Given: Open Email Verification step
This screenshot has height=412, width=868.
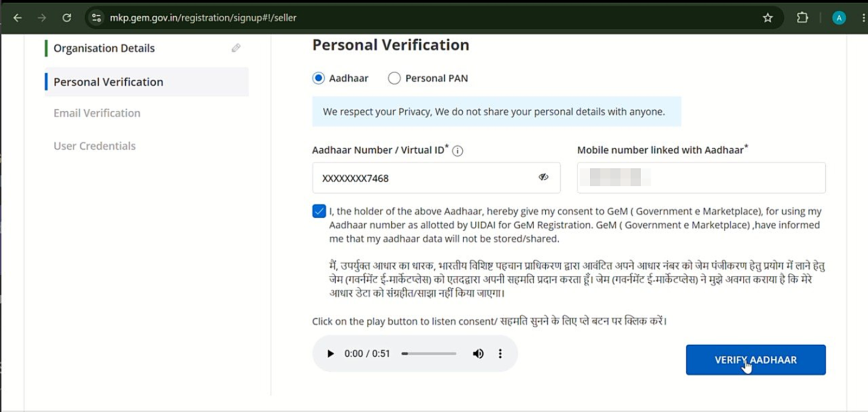Looking at the screenshot, I should [97, 113].
